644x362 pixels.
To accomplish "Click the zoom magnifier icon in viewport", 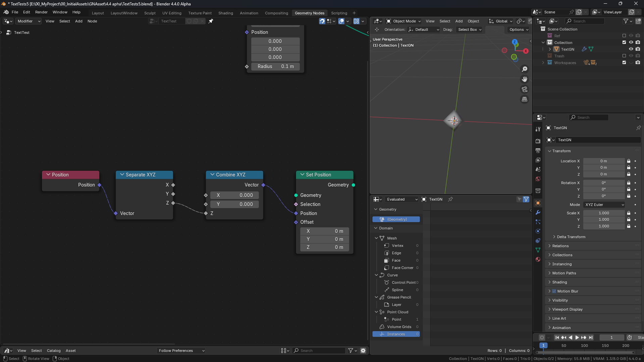I will pyautogui.click(x=525, y=69).
